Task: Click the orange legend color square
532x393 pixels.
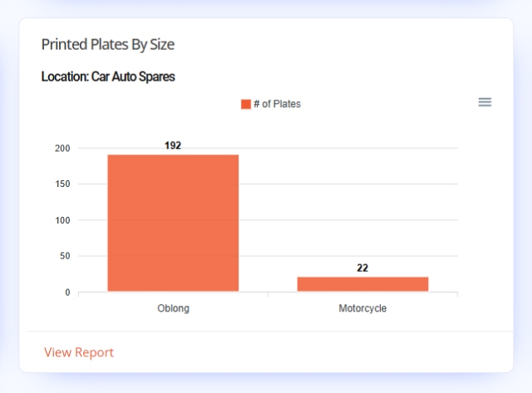Action: pyautogui.click(x=246, y=104)
